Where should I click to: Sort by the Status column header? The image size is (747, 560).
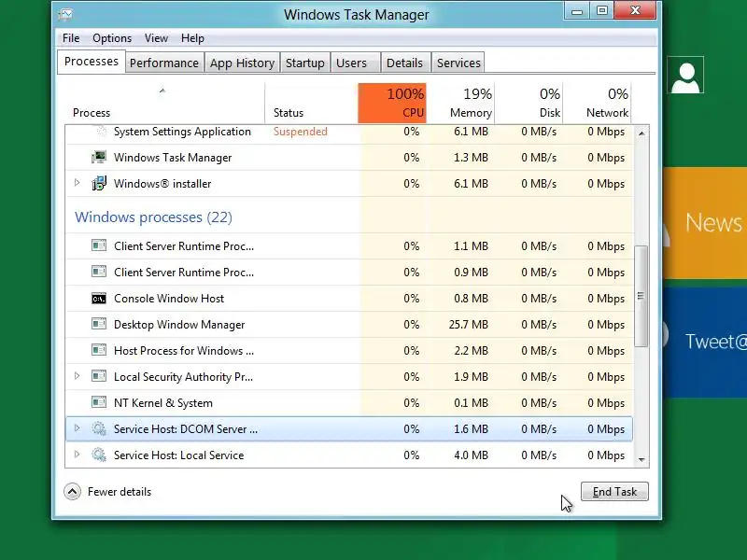pyautogui.click(x=312, y=103)
